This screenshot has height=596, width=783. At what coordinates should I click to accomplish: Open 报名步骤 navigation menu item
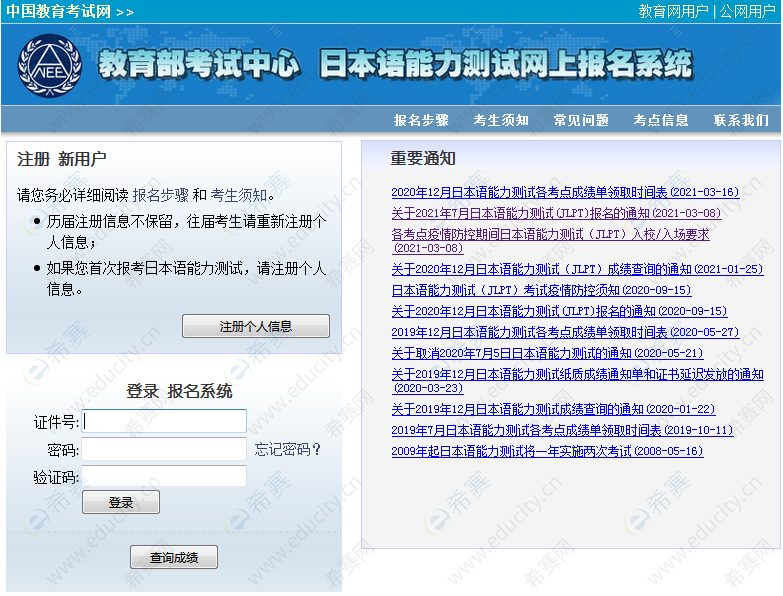point(421,120)
